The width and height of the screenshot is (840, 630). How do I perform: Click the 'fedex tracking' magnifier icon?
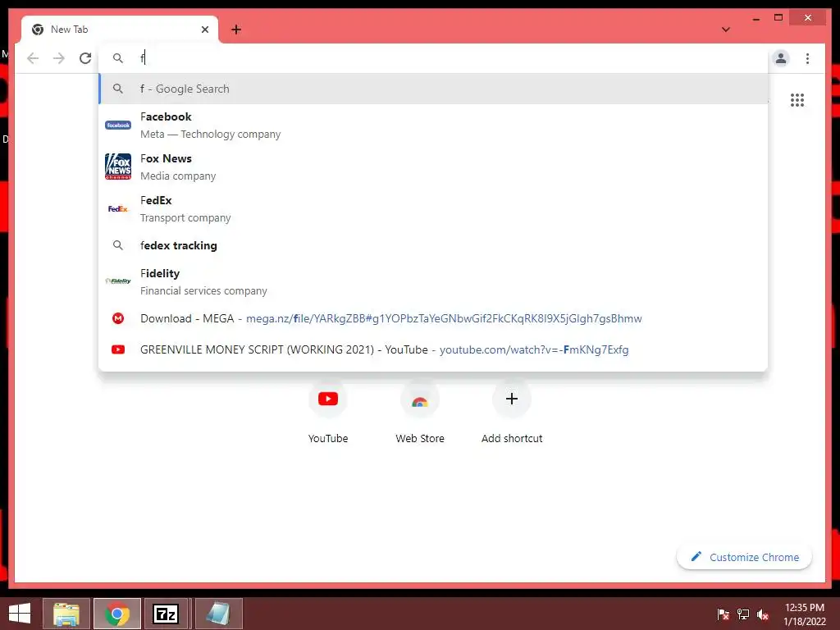pos(118,245)
